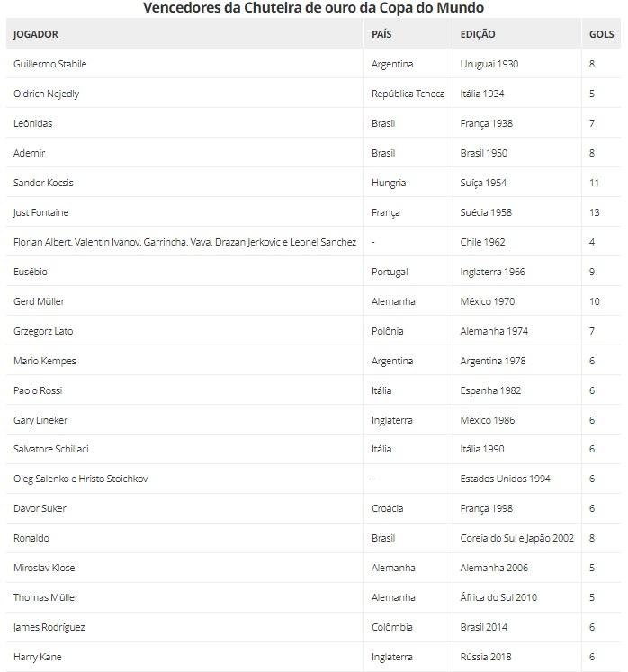Select the Guillermo Stabile player name
The image size is (628, 672).
point(50,64)
